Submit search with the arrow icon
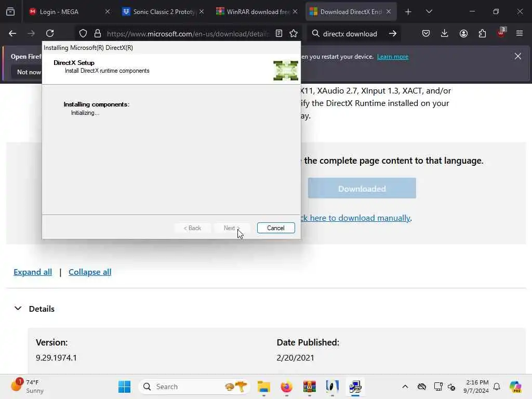532x399 pixels. [393, 34]
